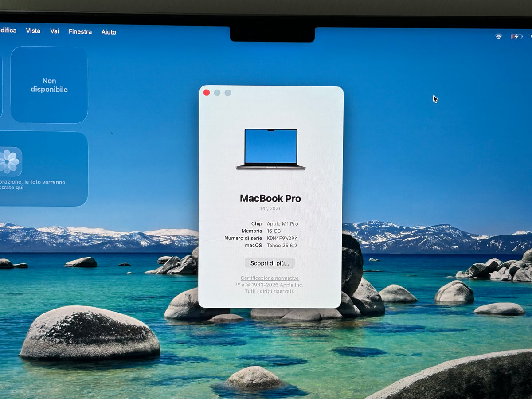Click the Scopri di più... button

click(270, 263)
